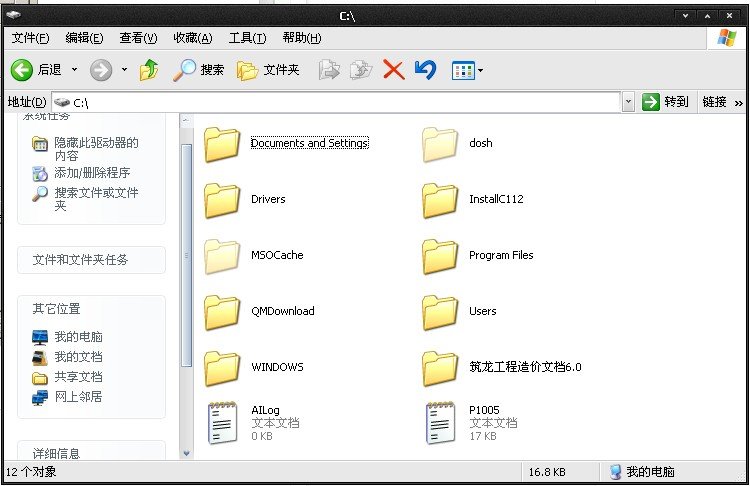The width and height of the screenshot is (750, 486).
Task: Click task pane scrollbar down arrow
Action: point(186,453)
